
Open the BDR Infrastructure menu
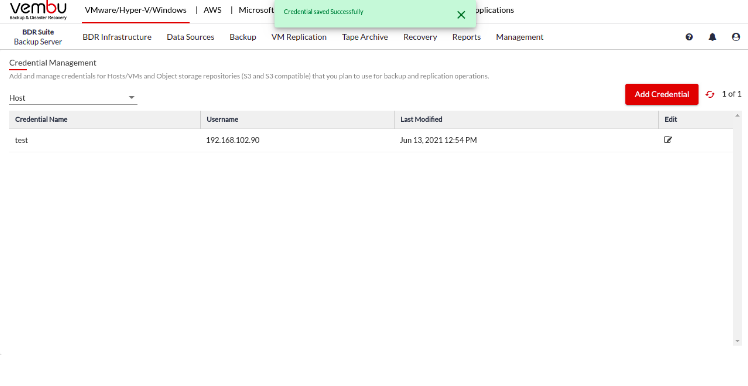[117, 37]
